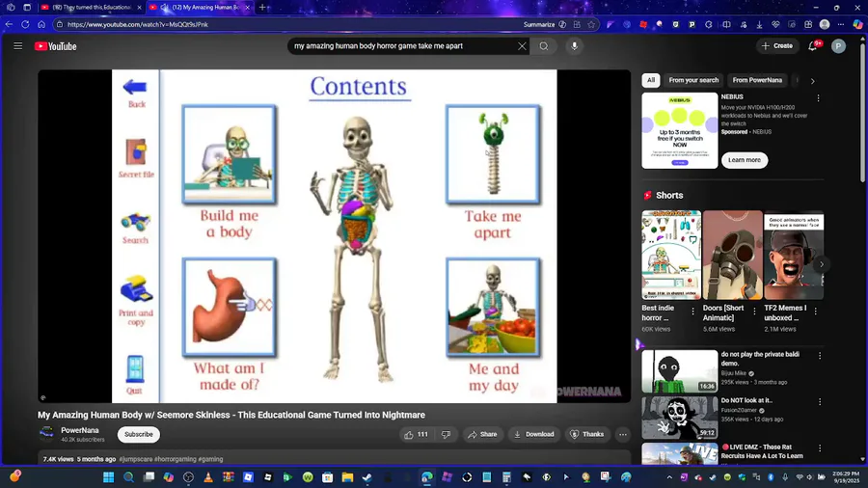Share the video
Screen dimensions: 868x488
[x=483, y=434]
